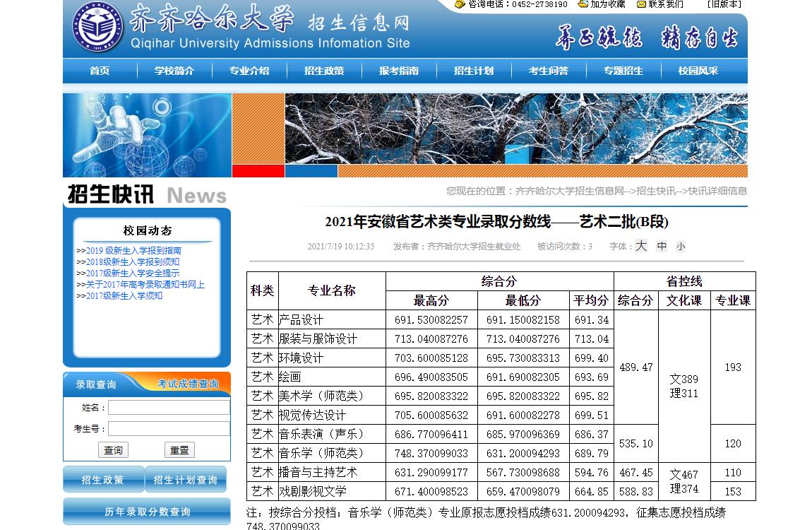Open 2018级新生入学报到须知 news link
This screenshot has height=530, width=812.
(x=133, y=261)
